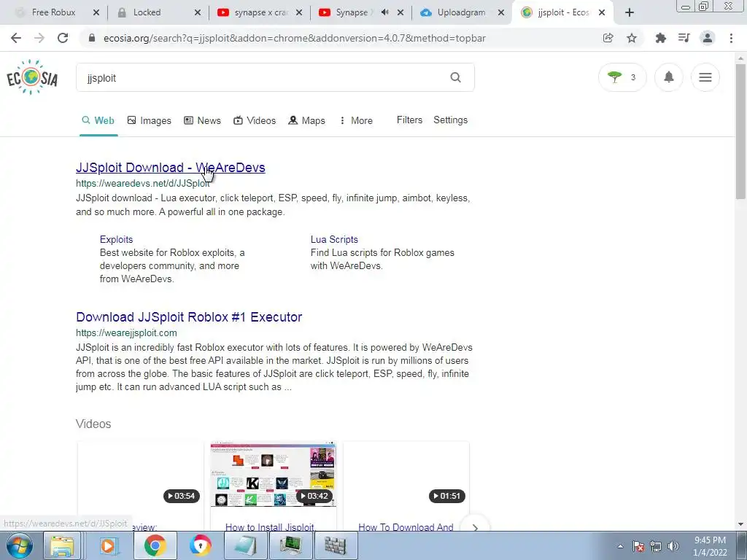Open search Settings
Image resolution: width=747 pixels, height=560 pixels.
click(450, 120)
